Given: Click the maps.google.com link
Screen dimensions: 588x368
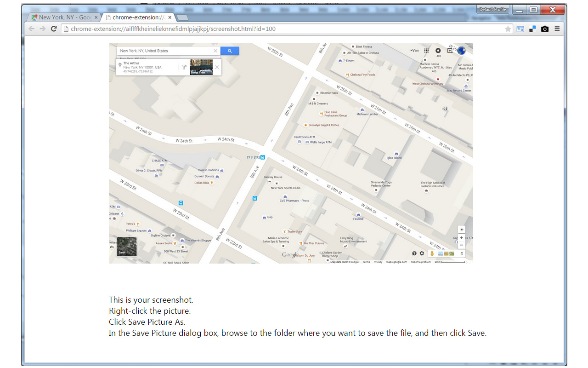Looking at the screenshot, I should 396,262.
